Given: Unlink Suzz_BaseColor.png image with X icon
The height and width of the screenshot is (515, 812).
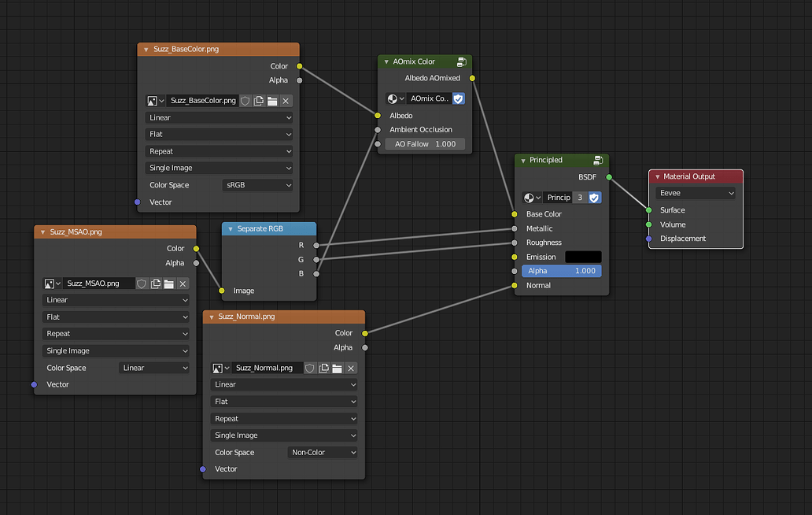Looking at the screenshot, I should [286, 101].
